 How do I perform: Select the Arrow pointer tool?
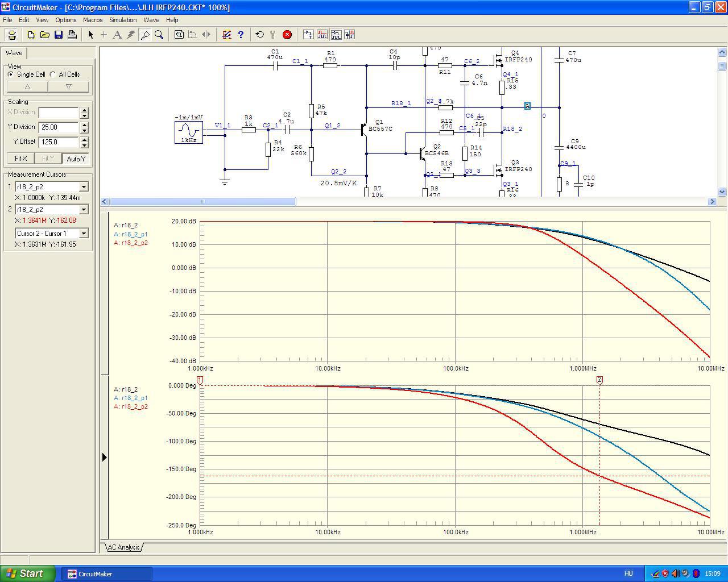90,35
